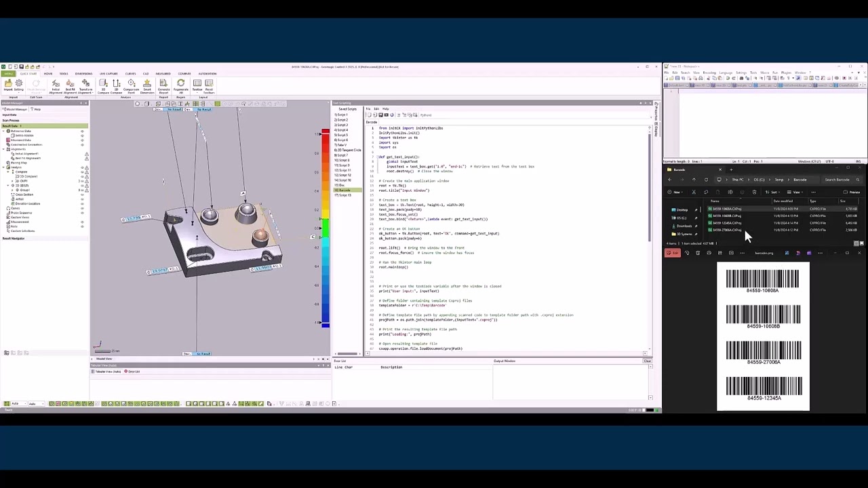Screen dimensions: 868x488
Task: Click the Delete trash icon in File Explorer
Action: click(754, 192)
